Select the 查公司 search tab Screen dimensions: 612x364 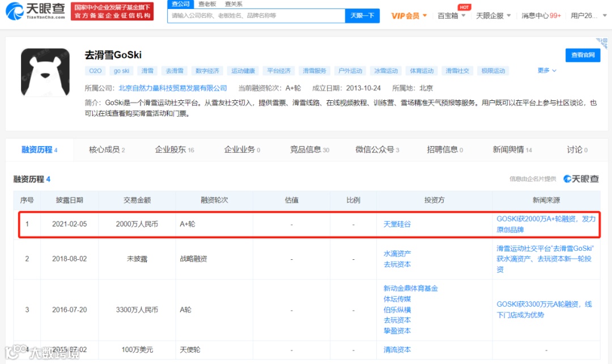[180, 4]
